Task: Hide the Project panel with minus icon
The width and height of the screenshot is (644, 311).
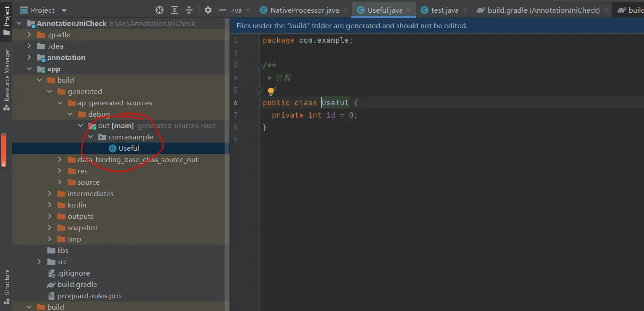Action: click(222, 10)
